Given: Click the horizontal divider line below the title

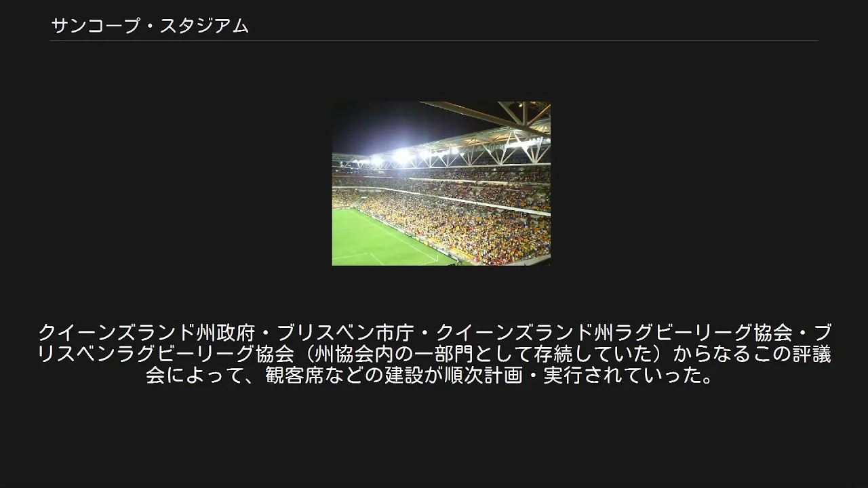Looking at the screenshot, I should click(x=434, y=41).
